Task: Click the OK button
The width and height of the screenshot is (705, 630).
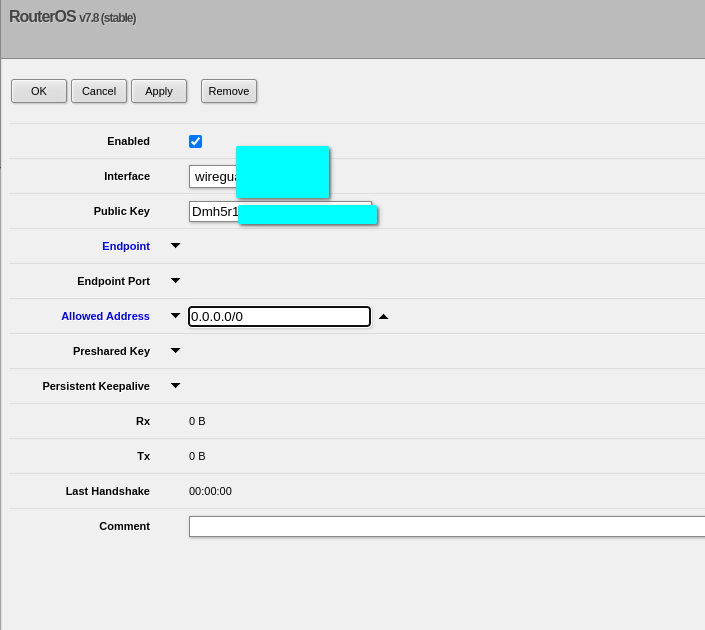Action: click(39, 91)
